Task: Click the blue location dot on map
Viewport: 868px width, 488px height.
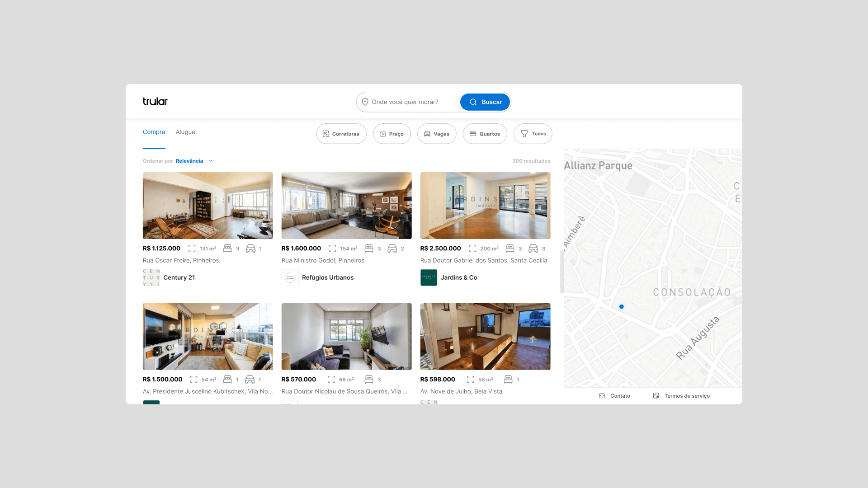Action: point(622,307)
